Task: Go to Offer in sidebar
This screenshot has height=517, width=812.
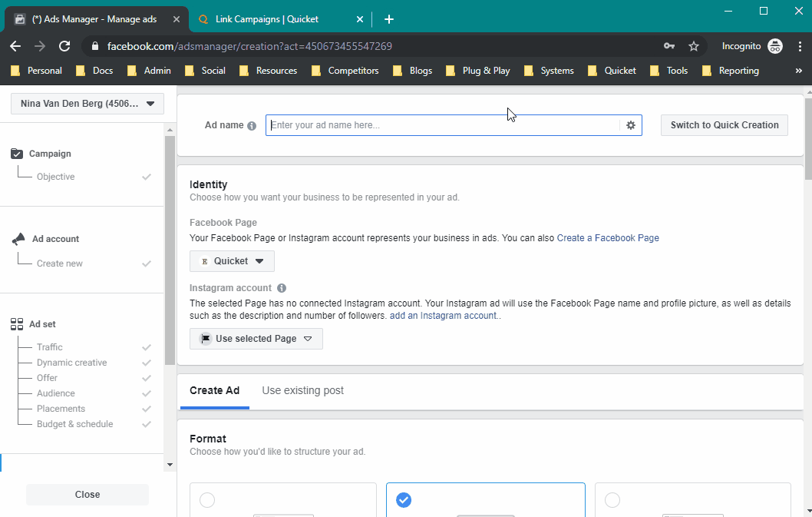Action: (x=47, y=378)
